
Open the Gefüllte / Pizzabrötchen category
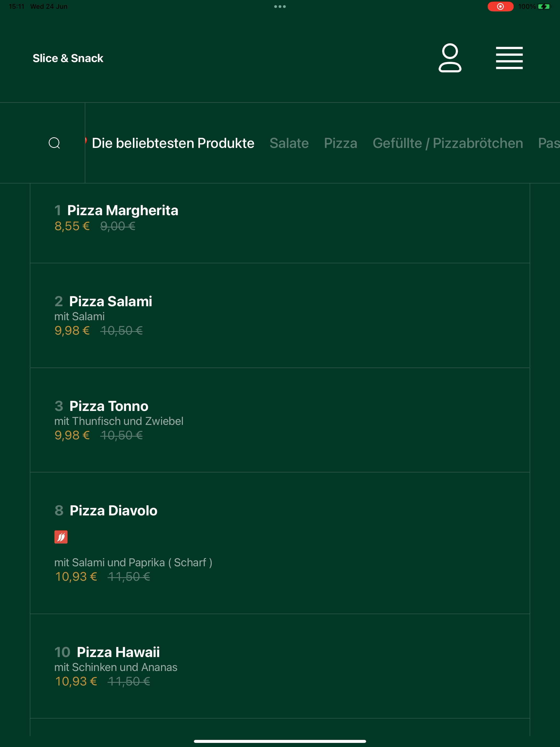448,143
